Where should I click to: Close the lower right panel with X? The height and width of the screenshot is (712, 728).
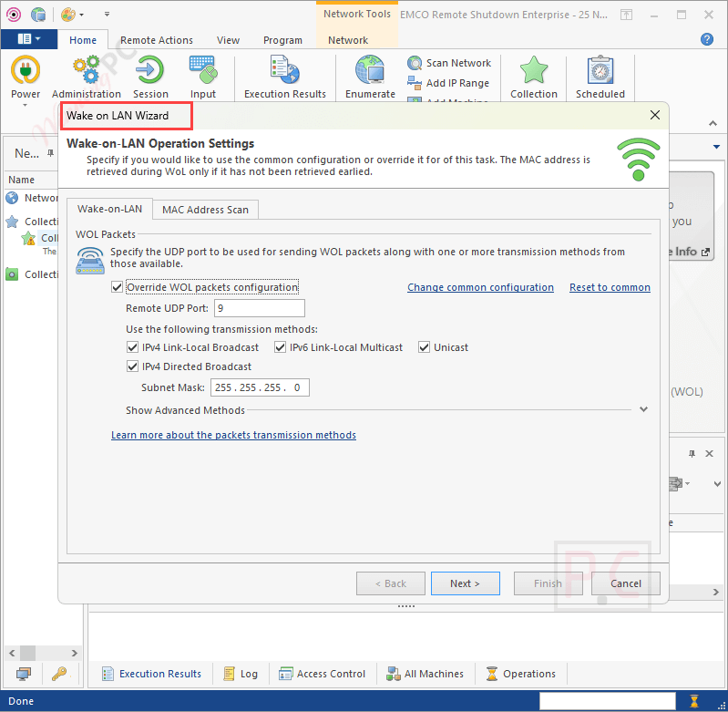click(x=709, y=454)
